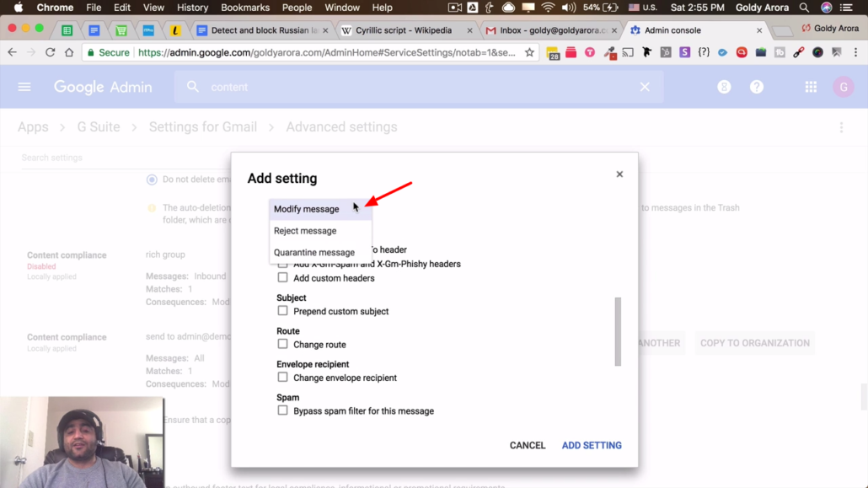Reload the page in Chrome

[x=51, y=52]
